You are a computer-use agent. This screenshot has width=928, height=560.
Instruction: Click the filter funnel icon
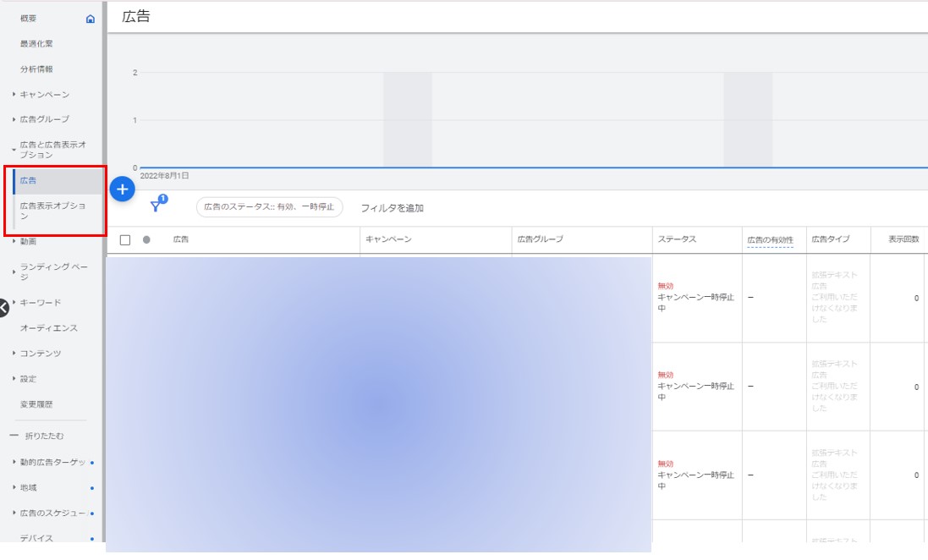click(x=156, y=206)
